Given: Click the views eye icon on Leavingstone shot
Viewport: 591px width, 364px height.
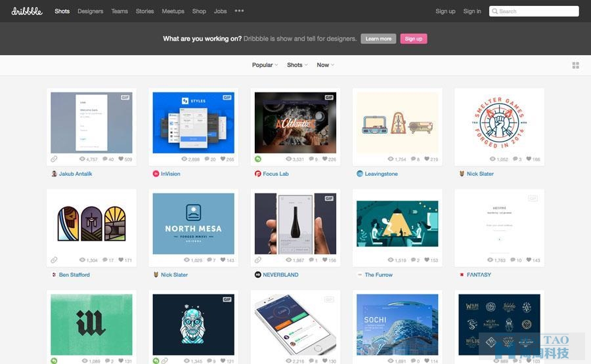Looking at the screenshot, I should (391, 159).
